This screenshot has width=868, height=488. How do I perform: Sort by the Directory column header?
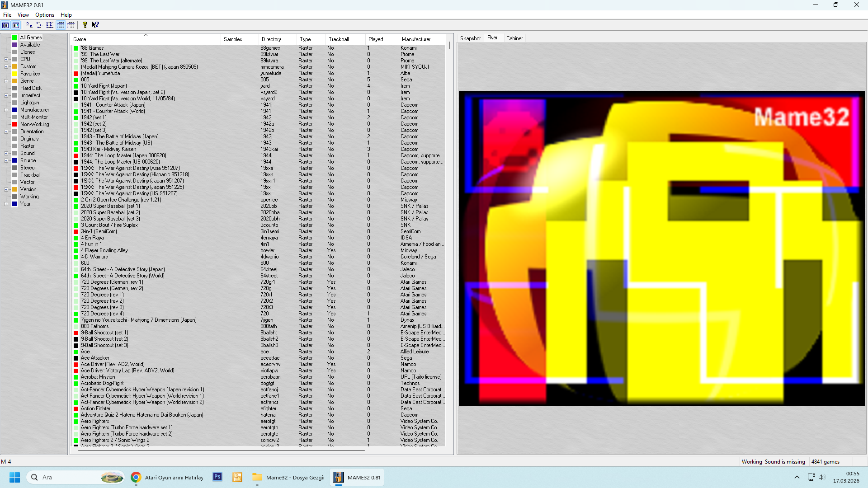tap(278, 39)
